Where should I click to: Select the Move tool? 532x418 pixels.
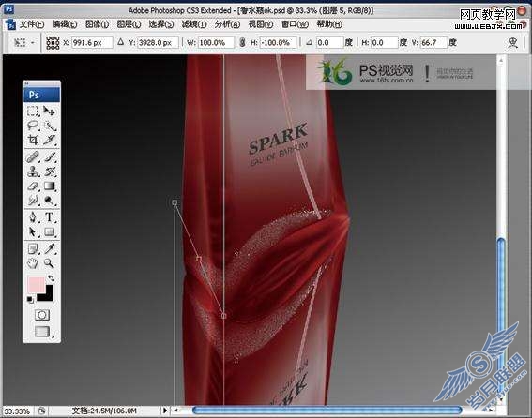pos(49,112)
